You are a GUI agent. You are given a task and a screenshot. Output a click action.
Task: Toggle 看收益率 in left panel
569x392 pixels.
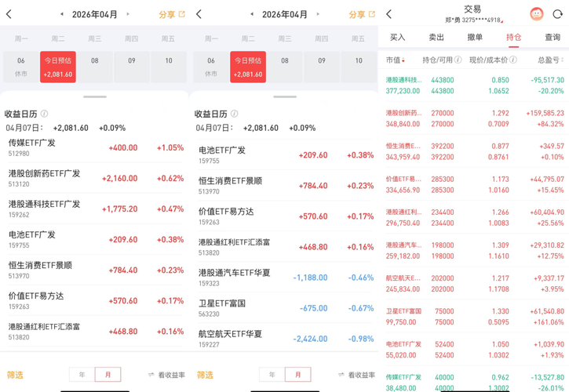(167, 375)
